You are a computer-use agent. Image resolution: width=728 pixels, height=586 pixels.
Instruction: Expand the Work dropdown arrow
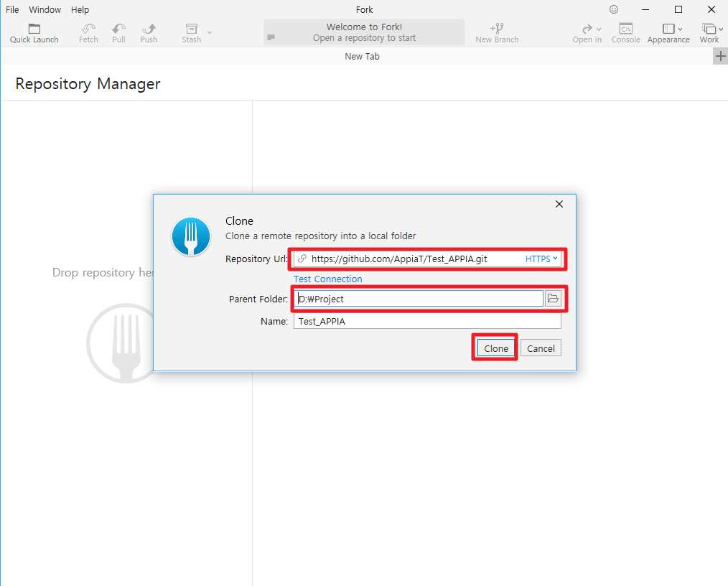pos(721,29)
